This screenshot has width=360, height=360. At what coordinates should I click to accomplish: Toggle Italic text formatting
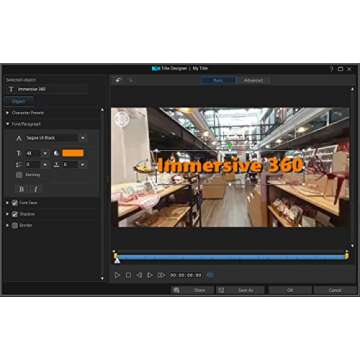[36, 189]
